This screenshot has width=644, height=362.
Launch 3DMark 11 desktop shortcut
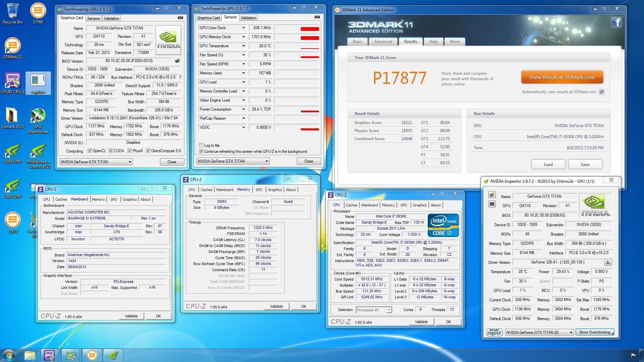(x=13, y=48)
